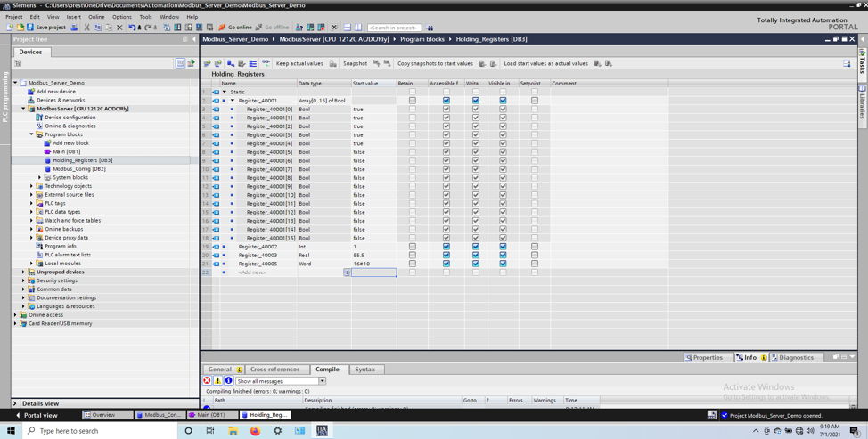Toggle Accessible checkbox for Register_40002
Viewport: 868px width, 439px height.
[x=446, y=247]
